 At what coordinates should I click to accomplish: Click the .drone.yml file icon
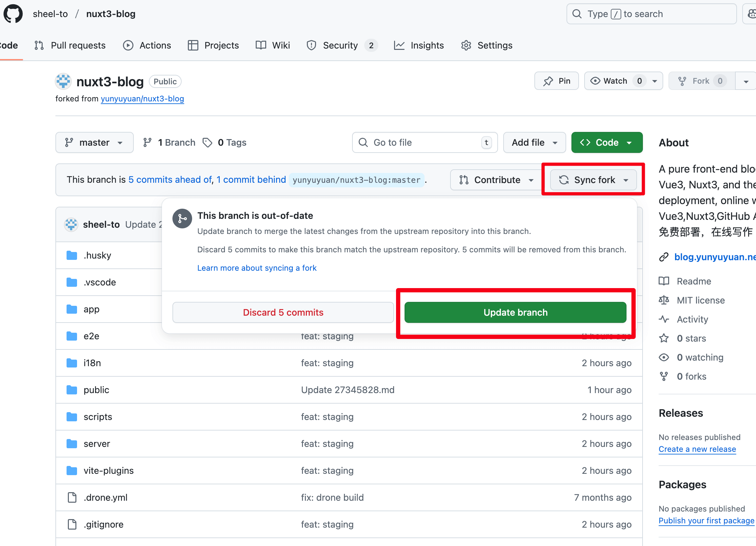[72, 497]
